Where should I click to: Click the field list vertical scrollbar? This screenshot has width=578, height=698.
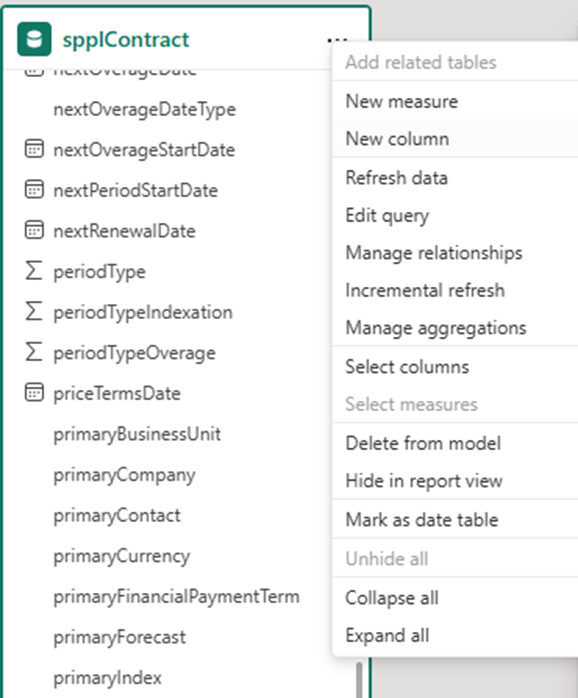click(x=359, y=680)
